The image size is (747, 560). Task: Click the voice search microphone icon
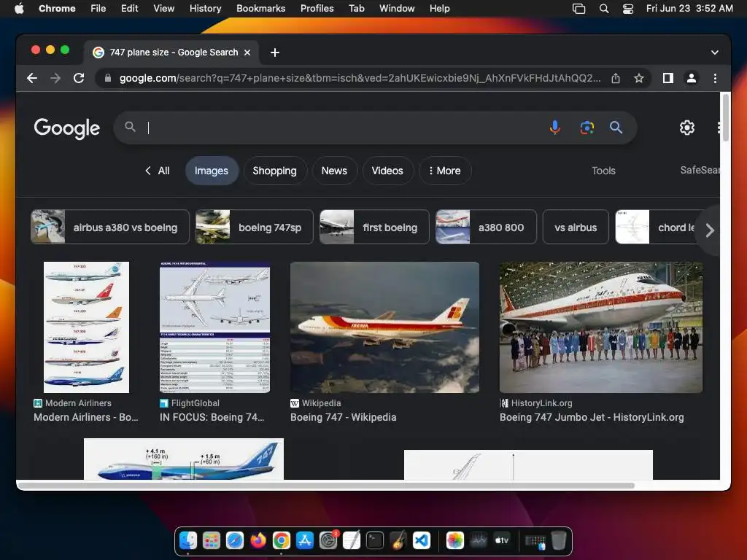(554, 128)
